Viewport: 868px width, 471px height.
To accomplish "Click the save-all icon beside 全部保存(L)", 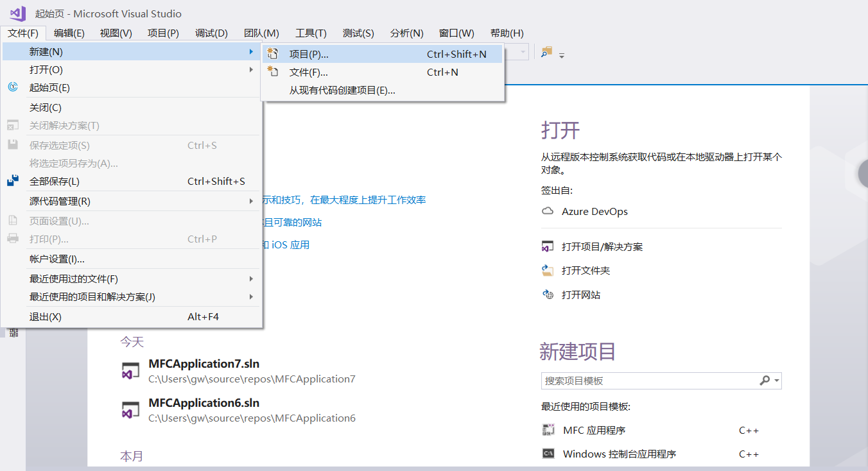I will coord(13,181).
